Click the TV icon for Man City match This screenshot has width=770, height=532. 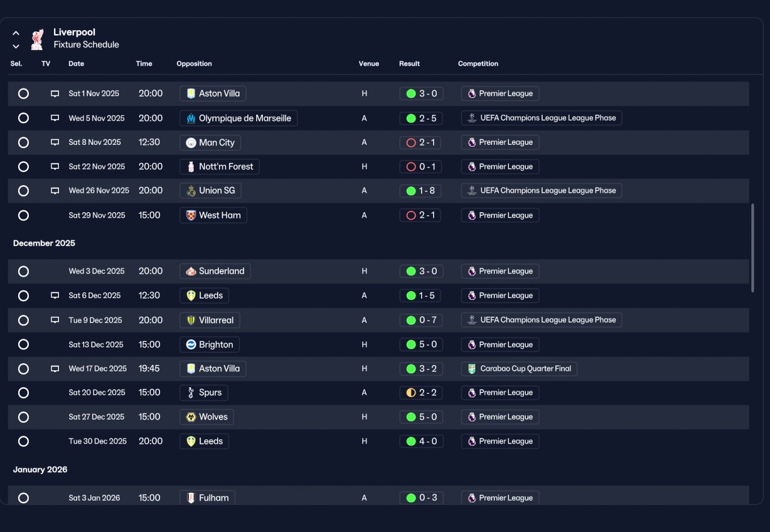pos(55,142)
